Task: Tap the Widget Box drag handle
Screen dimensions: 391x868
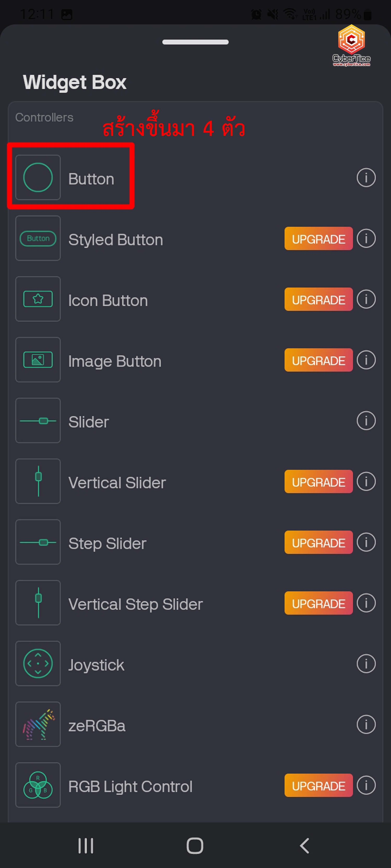Action: coord(195,42)
